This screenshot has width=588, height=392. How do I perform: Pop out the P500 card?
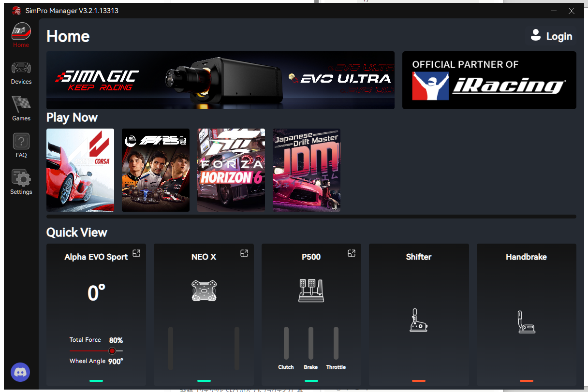pyautogui.click(x=352, y=253)
